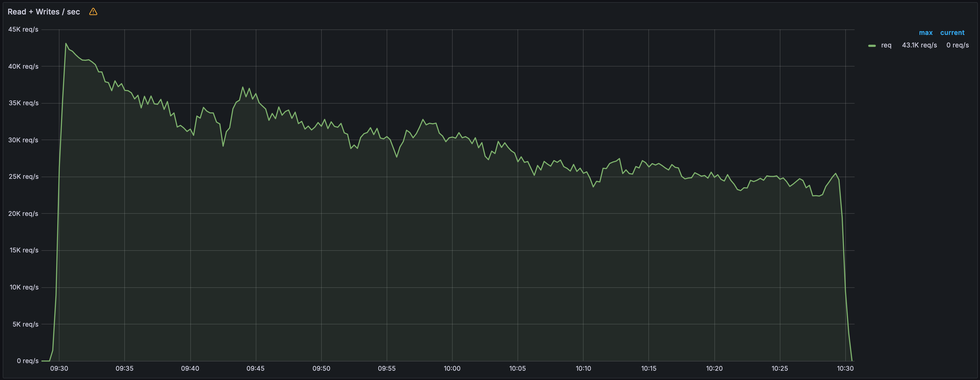Sort legend by the current column header

(952, 33)
